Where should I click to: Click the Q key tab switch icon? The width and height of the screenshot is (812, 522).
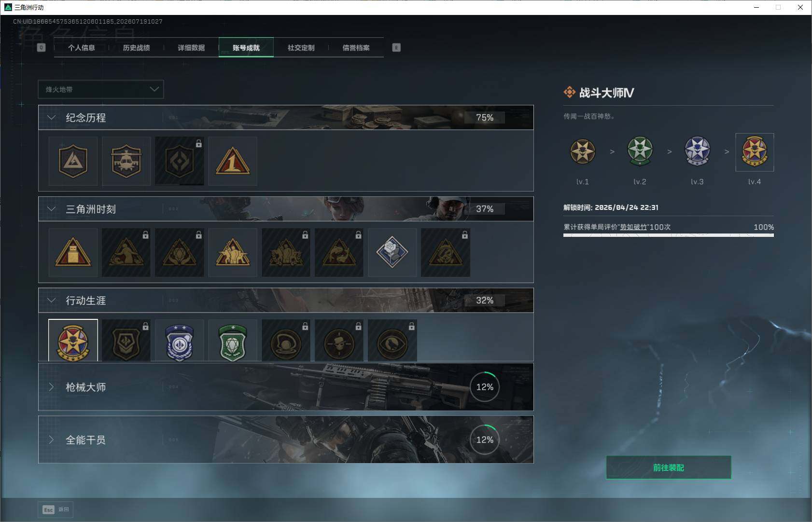[41, 47]
